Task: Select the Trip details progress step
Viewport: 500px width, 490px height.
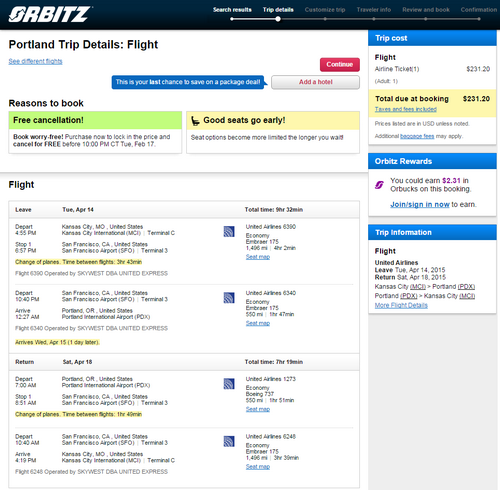Action: (x=278, y=10)
